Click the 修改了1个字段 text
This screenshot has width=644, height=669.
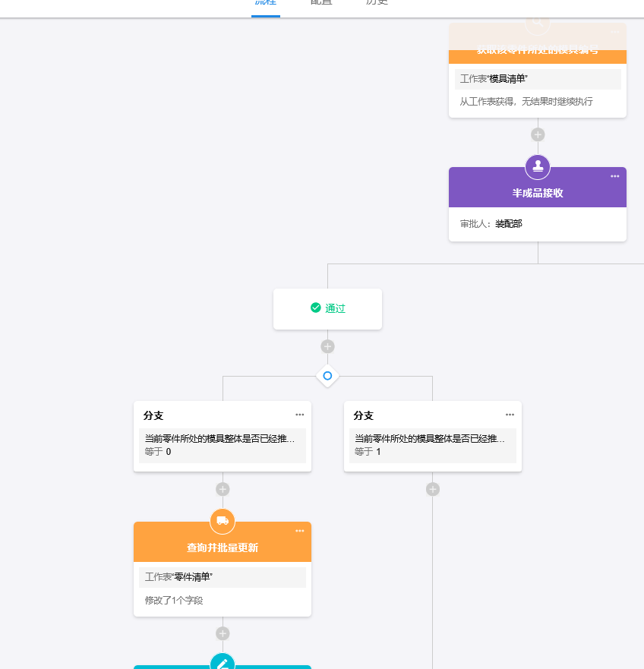[174, 601]
